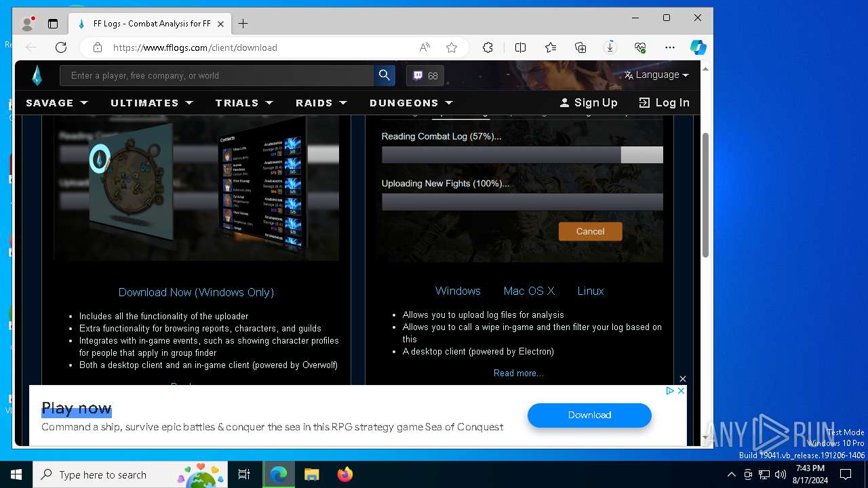Open the notification center icon
868x488 pixels.
846,474
